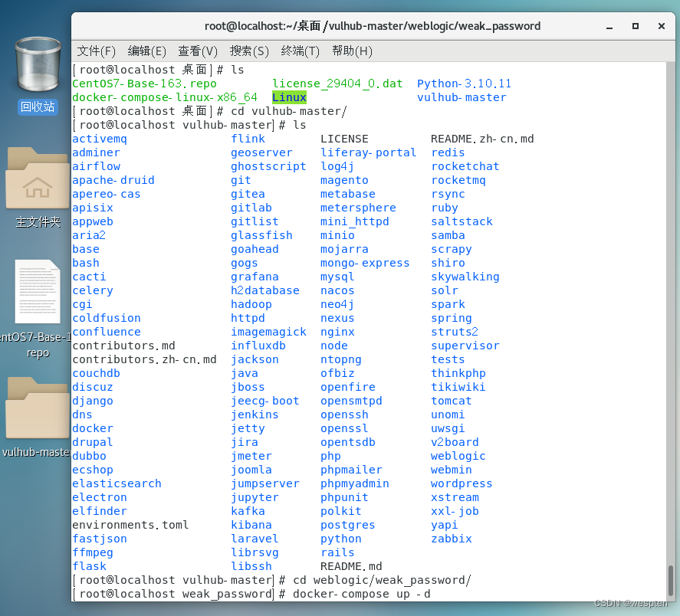Click the Python-3.10.11 directory name

point(464,84)
